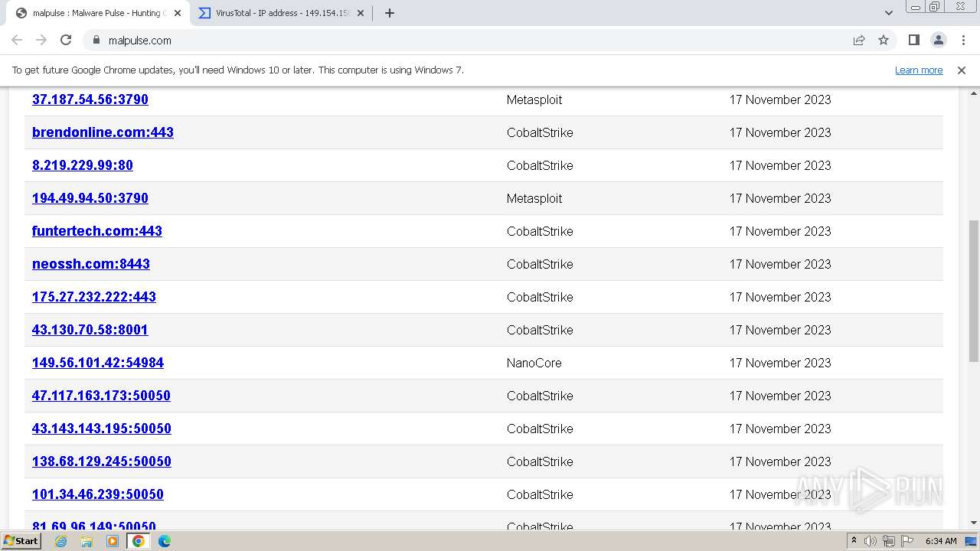Viewport: 980px width, 551px height.
Task: Open Windows Explorer from the taskbar
Action: click(87, 541)
